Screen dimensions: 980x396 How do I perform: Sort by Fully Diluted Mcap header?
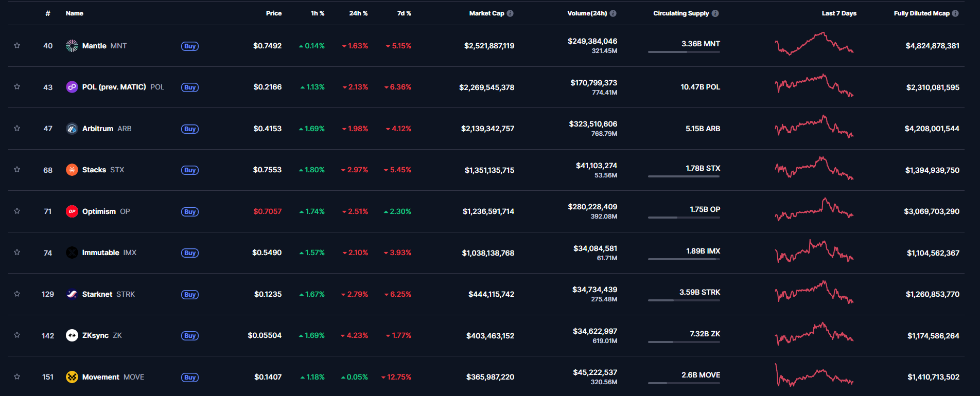tap(922, 13)
